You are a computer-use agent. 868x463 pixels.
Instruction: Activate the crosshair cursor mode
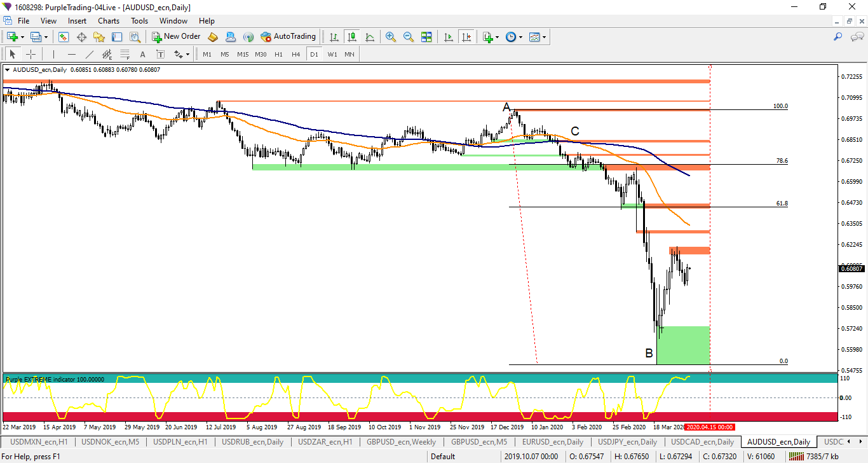pos(30,54)
